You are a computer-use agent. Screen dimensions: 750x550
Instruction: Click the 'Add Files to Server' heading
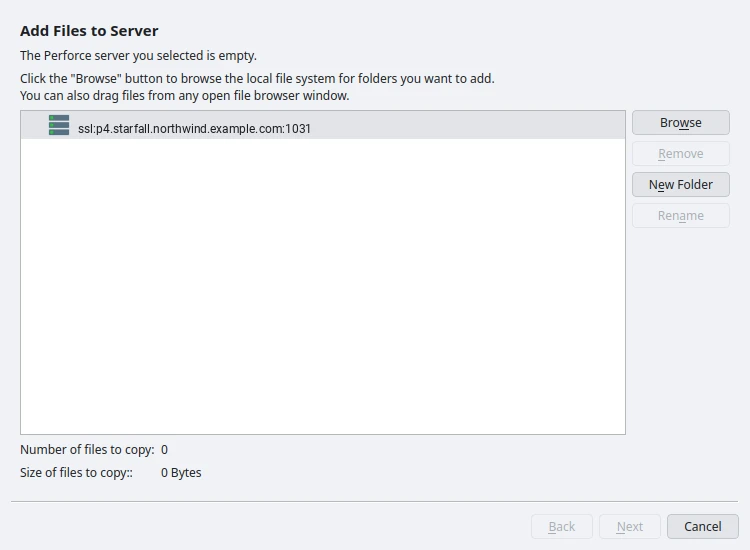pos(89,31)
